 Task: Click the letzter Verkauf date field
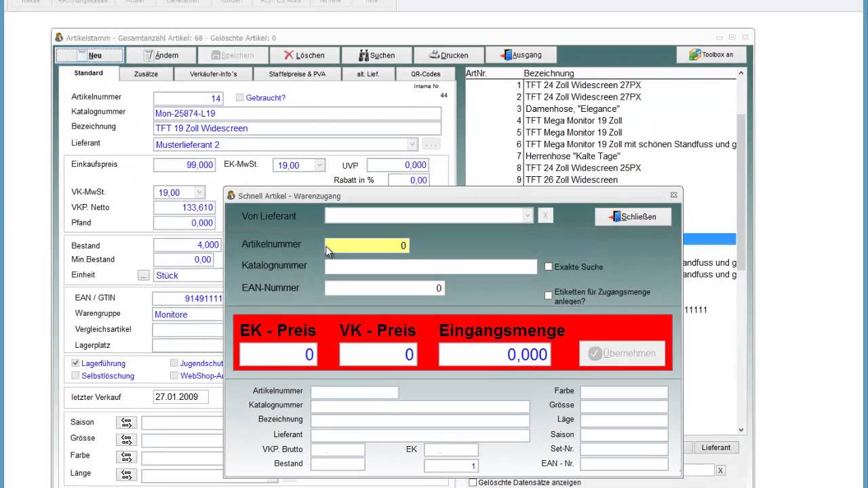[x=181, y=397]
